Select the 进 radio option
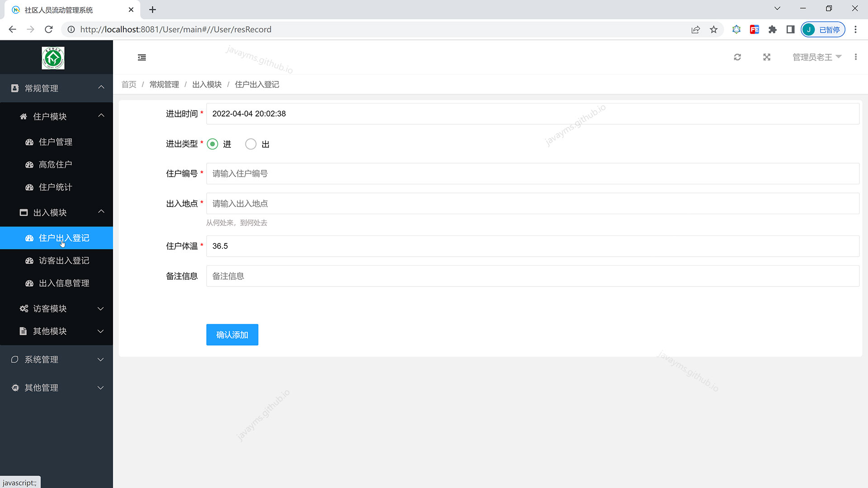868x488 pixels. click(x=212, y=144)
